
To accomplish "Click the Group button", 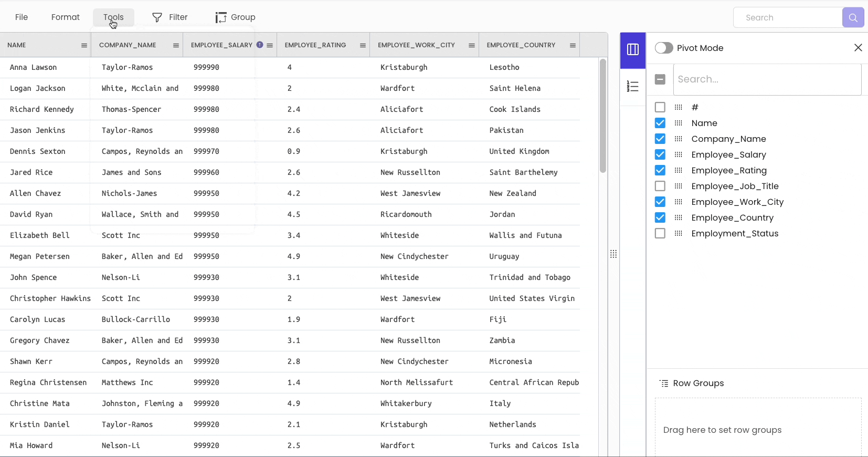I will click(236, 17).
